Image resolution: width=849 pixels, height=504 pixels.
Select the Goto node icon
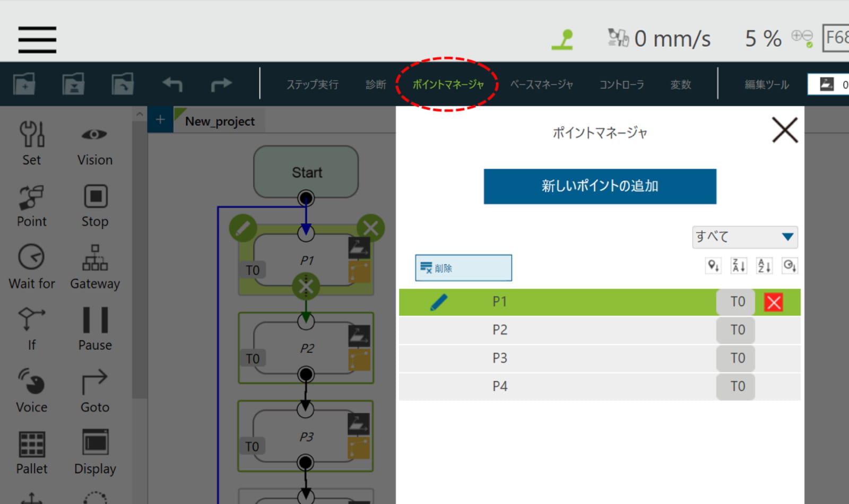[94, 382]
